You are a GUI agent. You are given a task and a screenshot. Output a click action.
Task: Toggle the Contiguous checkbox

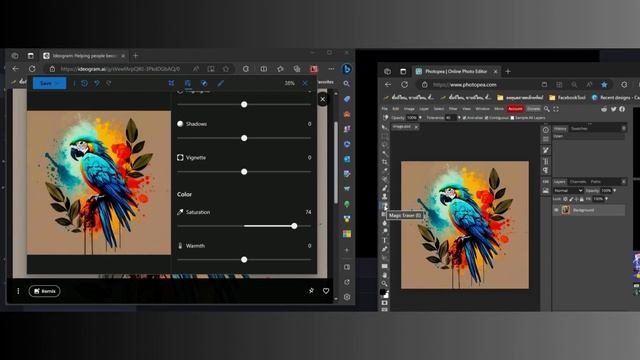tap(487, 118)
